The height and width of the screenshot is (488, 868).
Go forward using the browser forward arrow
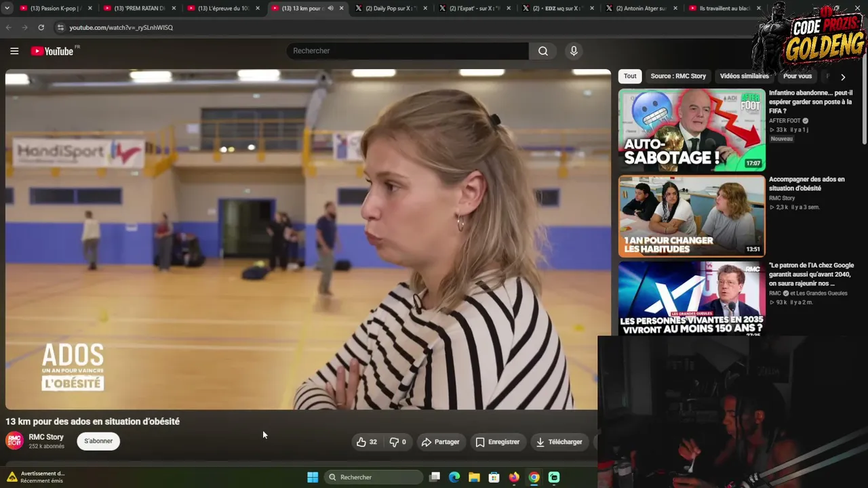click(x=25, y=27)
